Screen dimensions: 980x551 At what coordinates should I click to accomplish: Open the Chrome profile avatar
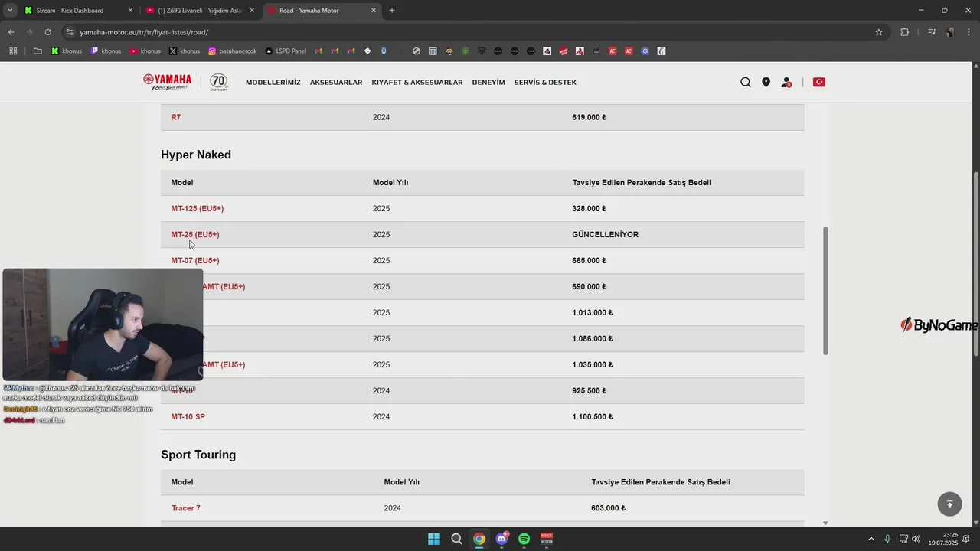tap(950, 32)
